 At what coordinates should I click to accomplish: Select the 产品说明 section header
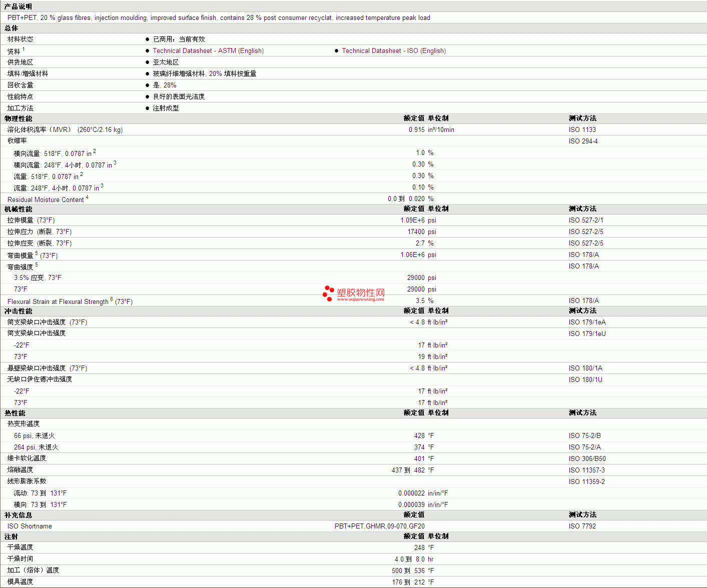(18, 6)
